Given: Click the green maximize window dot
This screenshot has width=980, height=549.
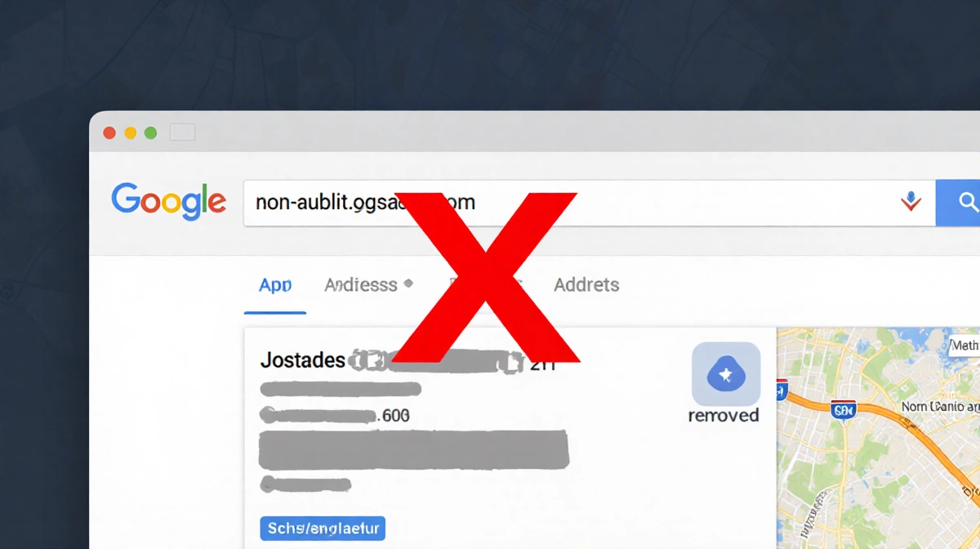Looking at the screenshot, I should (150, 133).
